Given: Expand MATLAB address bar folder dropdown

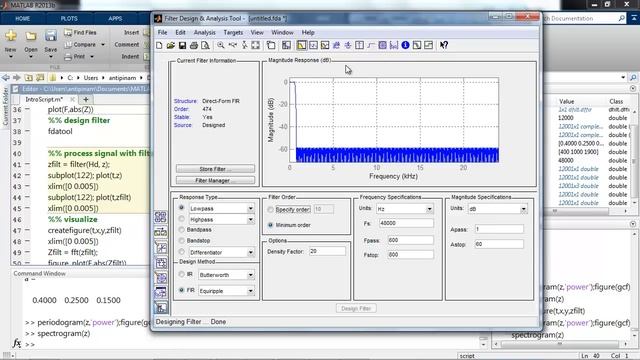Looking at the screenshot, I should tap(623, 77).
